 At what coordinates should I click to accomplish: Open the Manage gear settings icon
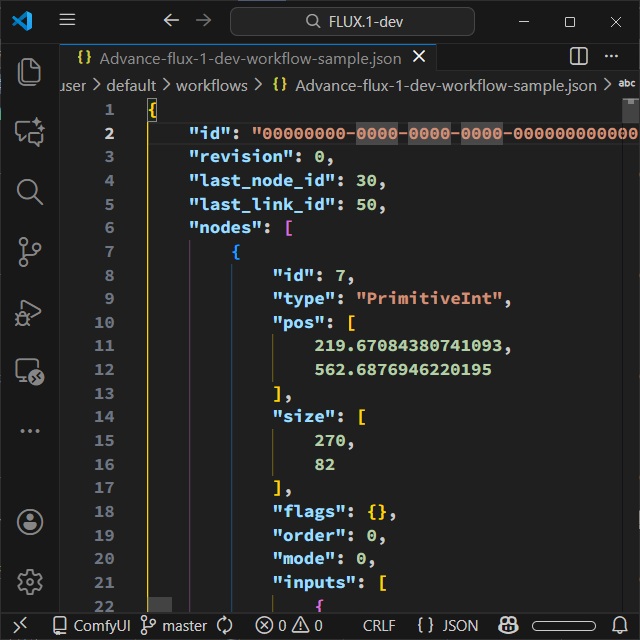pos(30,581)
